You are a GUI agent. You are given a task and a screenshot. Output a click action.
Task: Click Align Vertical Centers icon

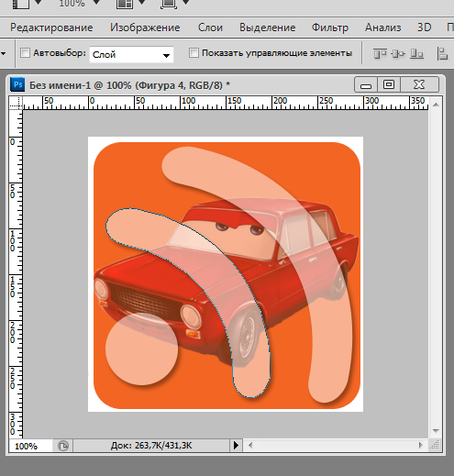(398, 54)
